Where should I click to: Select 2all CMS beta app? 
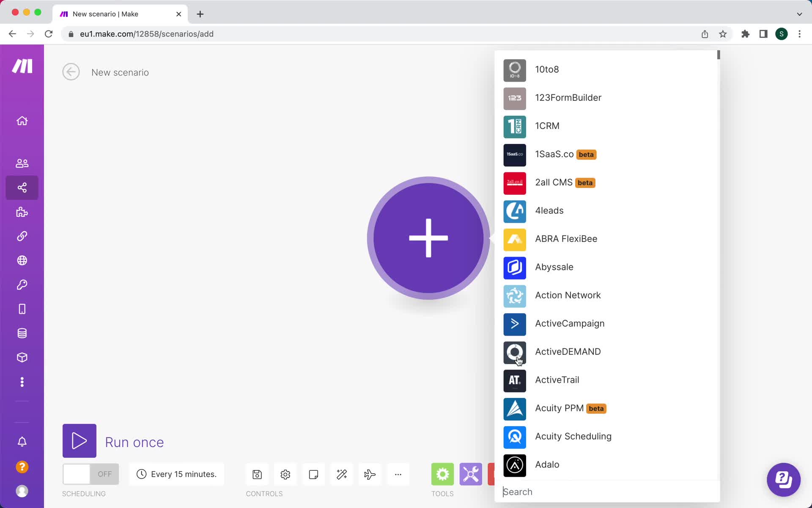607,183
